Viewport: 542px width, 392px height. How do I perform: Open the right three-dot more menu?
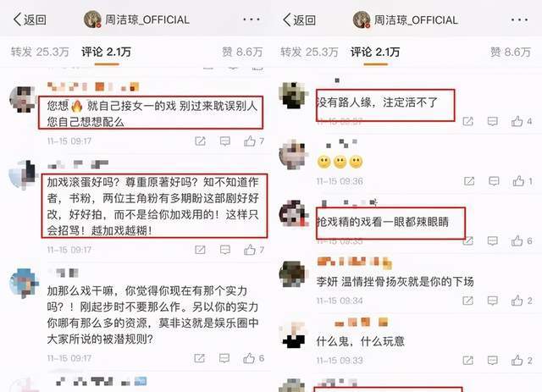pos(519,19)
